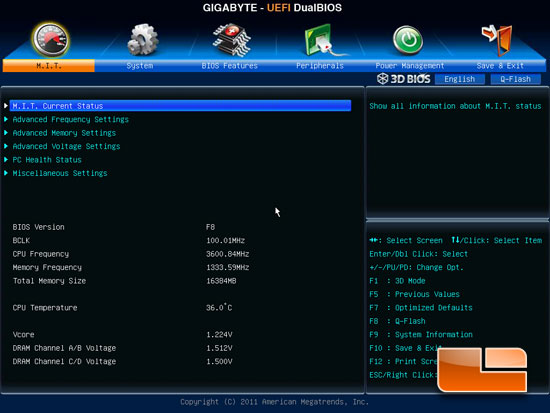
Task: Click the BIOS Version label
Action: (x=39, y=227)
